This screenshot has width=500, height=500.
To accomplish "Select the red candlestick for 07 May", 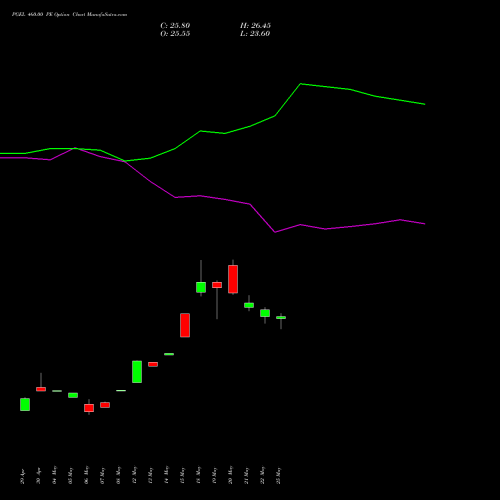I will pyautogui.click(x=105, y=405).
